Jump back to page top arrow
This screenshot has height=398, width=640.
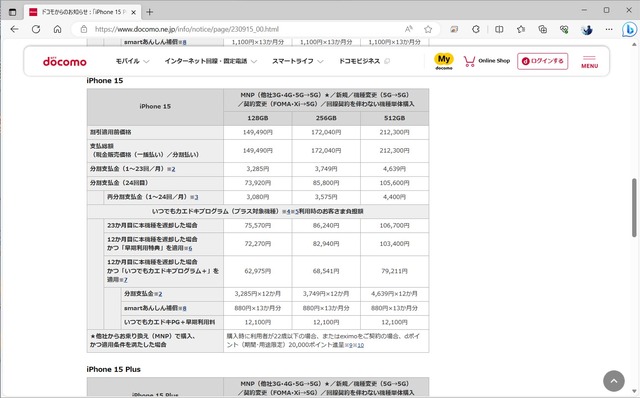613,381
